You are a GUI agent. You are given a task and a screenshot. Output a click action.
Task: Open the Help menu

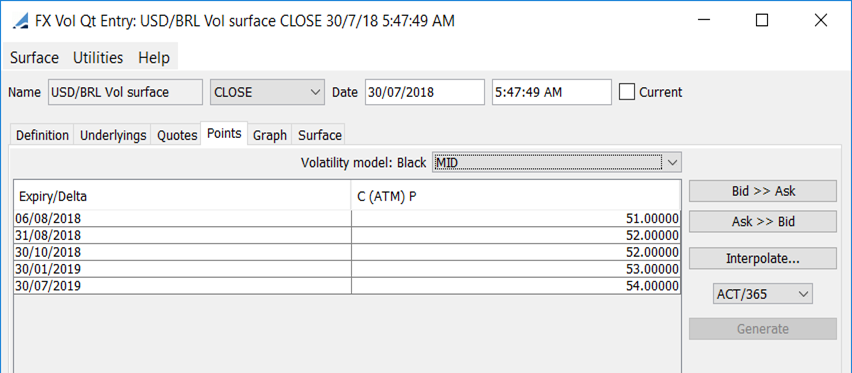pyautogui.click(x=154, y=58)
